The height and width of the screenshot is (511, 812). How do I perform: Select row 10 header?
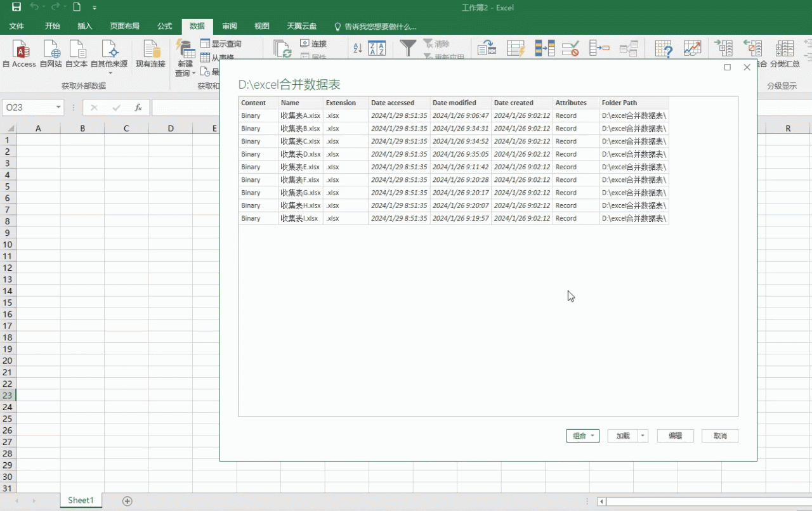(x=8, y=245)
